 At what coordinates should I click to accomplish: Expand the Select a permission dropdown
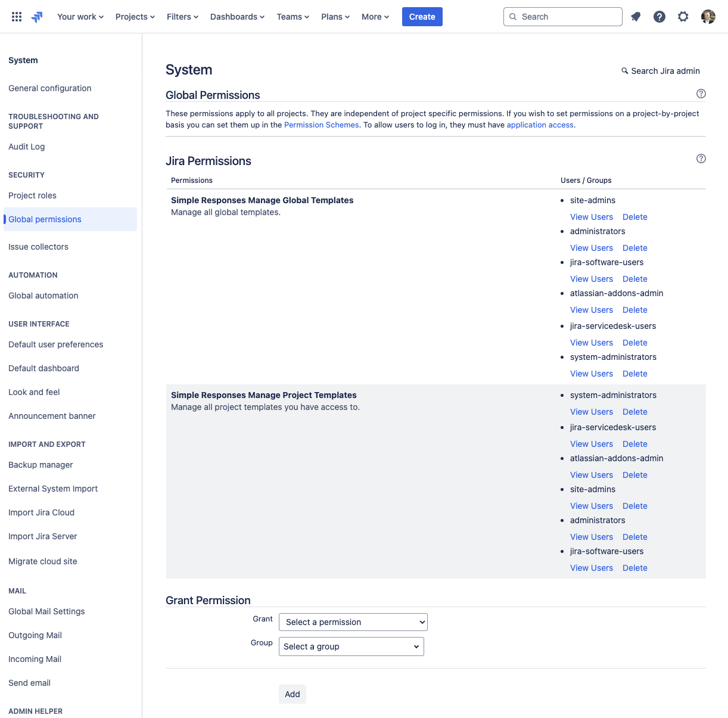(353, 622)
